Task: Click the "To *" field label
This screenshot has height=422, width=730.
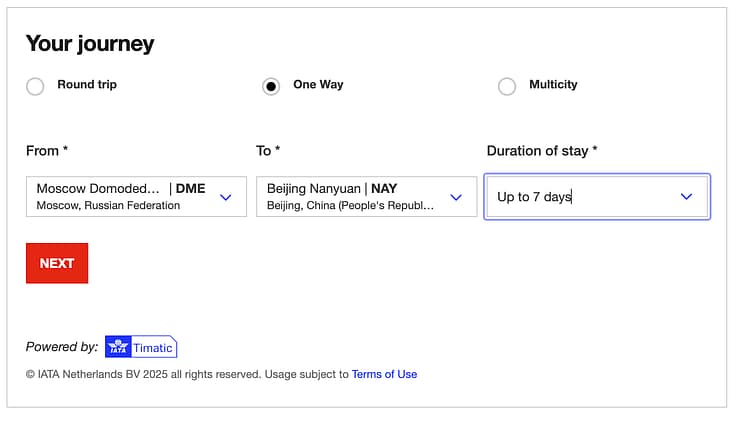Action: coord(268,151)
